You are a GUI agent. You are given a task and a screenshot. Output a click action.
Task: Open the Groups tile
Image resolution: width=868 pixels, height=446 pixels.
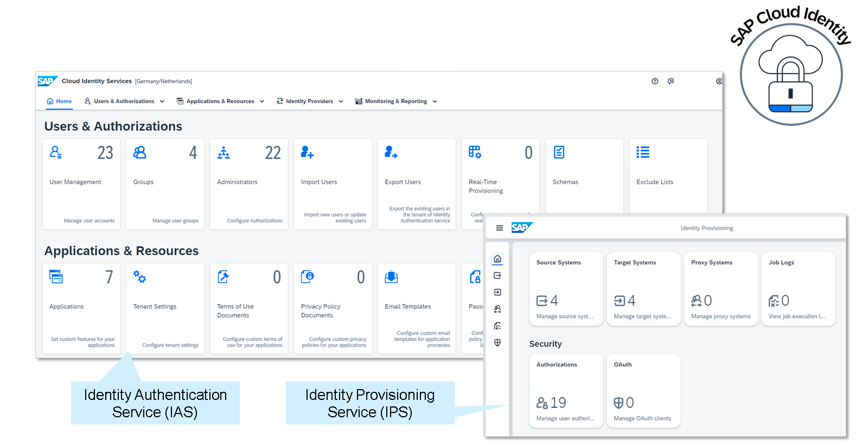[x=165, y=184]
